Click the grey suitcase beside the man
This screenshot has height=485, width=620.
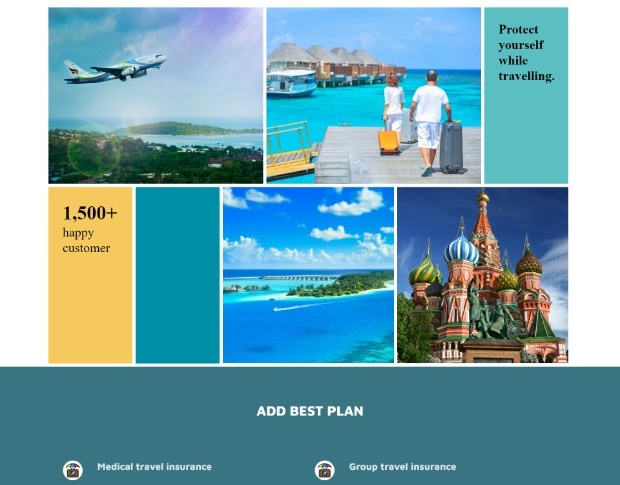pyautogui.click(x=453, y=147)
